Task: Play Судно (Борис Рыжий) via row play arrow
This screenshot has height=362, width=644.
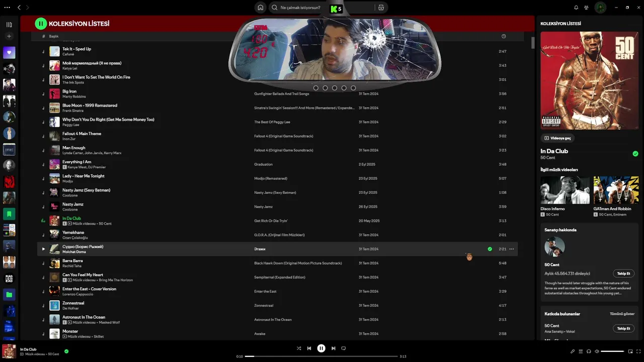Action: coord(43,249)
